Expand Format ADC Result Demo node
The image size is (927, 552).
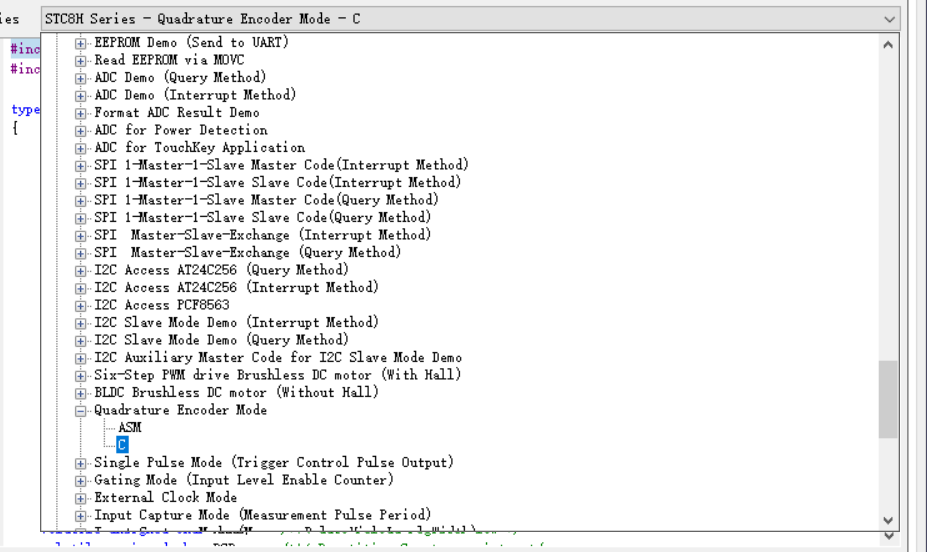80,113
